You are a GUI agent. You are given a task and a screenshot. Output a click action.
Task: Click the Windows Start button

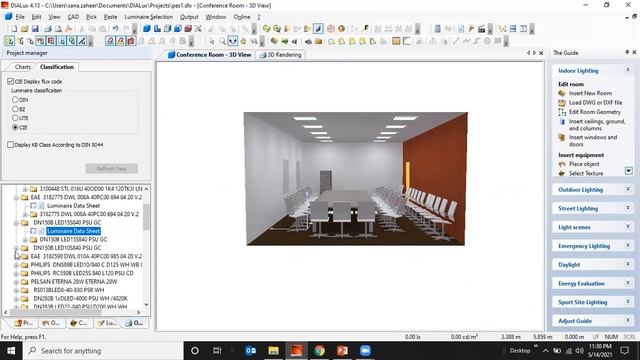pyautogui.click(x=11, y=351)
